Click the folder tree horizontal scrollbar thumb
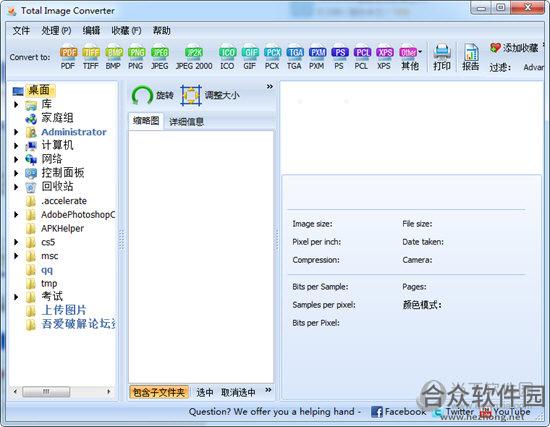 (46, 392)
